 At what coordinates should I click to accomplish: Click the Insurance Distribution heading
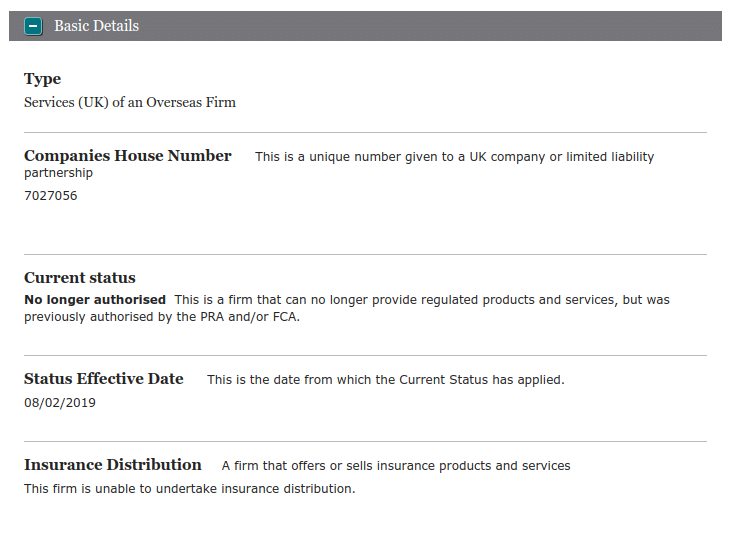tap(113, 465)
